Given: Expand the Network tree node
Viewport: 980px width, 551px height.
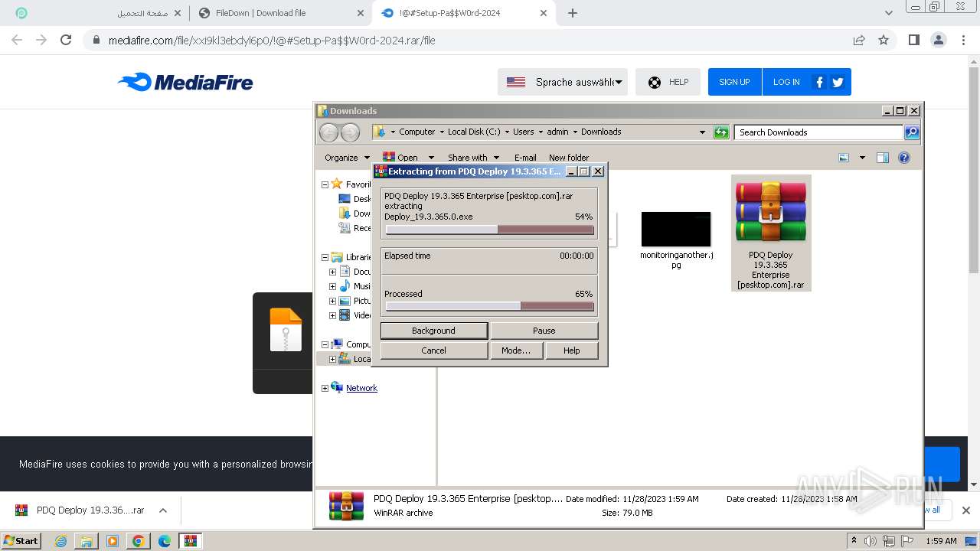Looking at the screenshot, I should click(x=325, y=388).
